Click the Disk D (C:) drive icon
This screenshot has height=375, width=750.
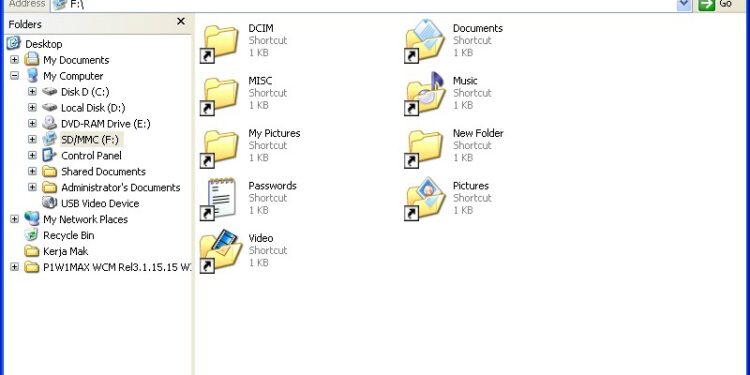(x=50, y=91)
